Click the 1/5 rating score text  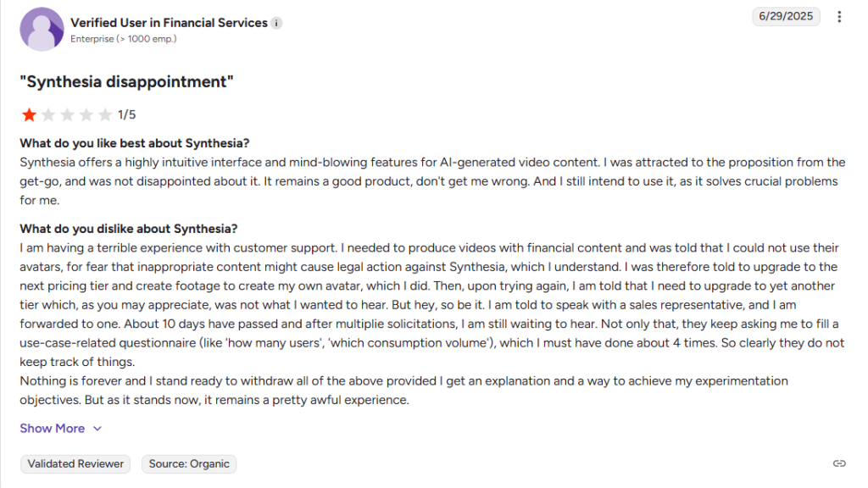click(127, 114)
